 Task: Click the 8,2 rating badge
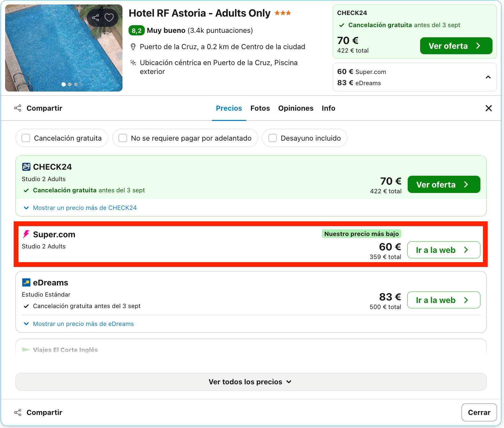click(x=137, y=31)
